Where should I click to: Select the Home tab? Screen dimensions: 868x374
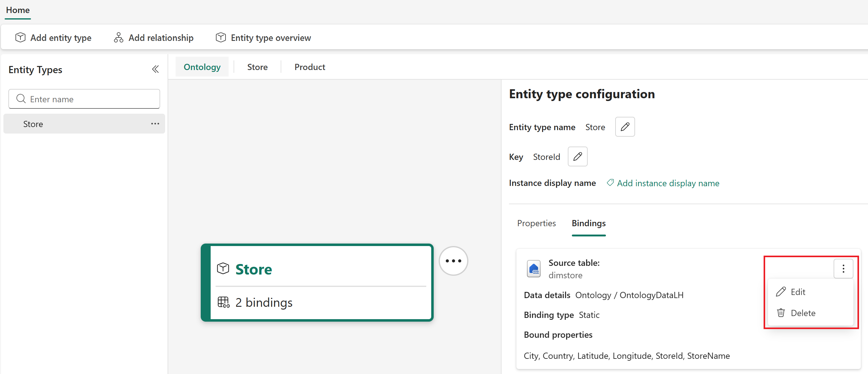[18, 10]
